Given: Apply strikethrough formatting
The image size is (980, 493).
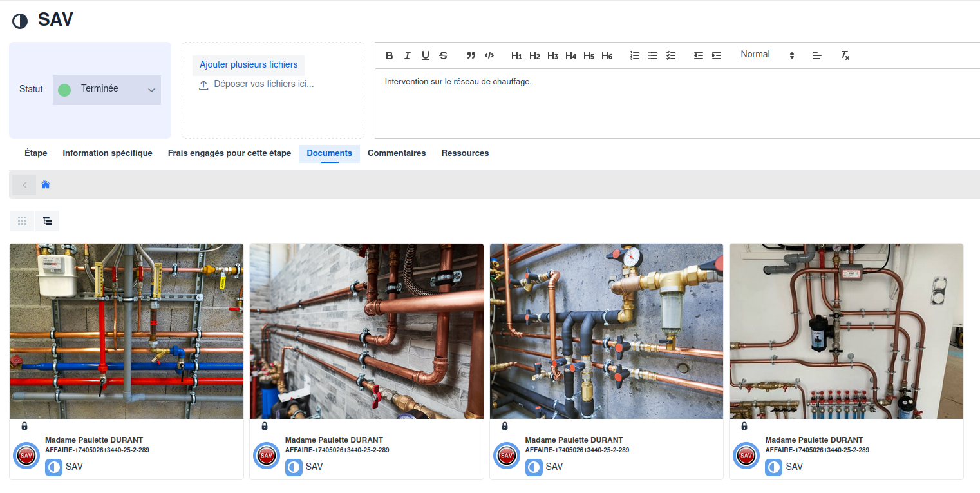Looking at the screenshot, I should [x=444, y=55].
